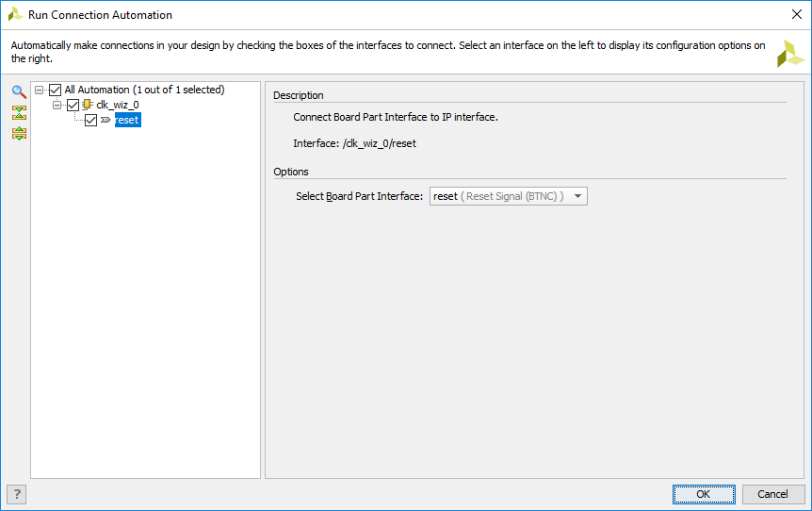Click the clk_wiz_0 IP block icon
This screenshot has width=812, height=511.
pyautogui.click(x=87, y=105)
